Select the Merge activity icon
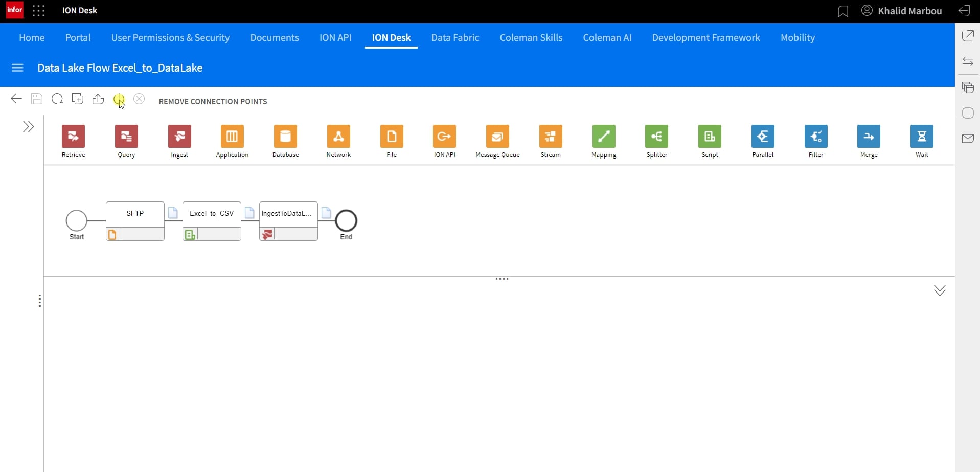This screenshot has height=472, width=980. coord(869,137)
